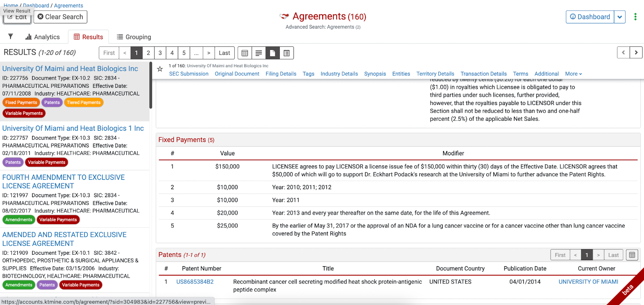The width and height of the screenshot is (644, 305).
Task: Switch to table grid view
Action: click(245, 53)
